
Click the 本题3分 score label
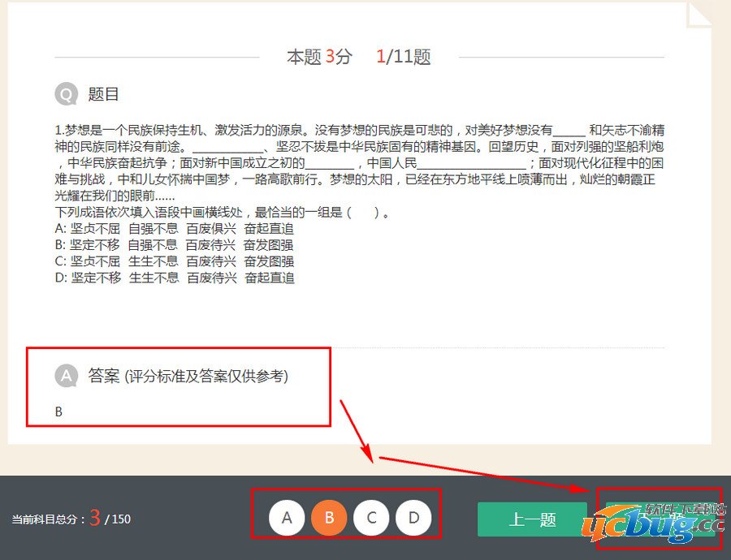click(319, 57)
